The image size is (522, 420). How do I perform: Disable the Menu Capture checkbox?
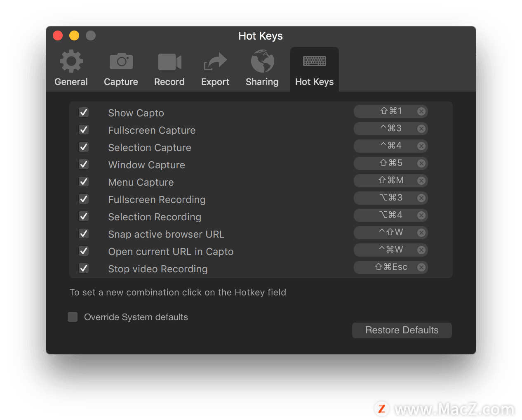(84, 182)
